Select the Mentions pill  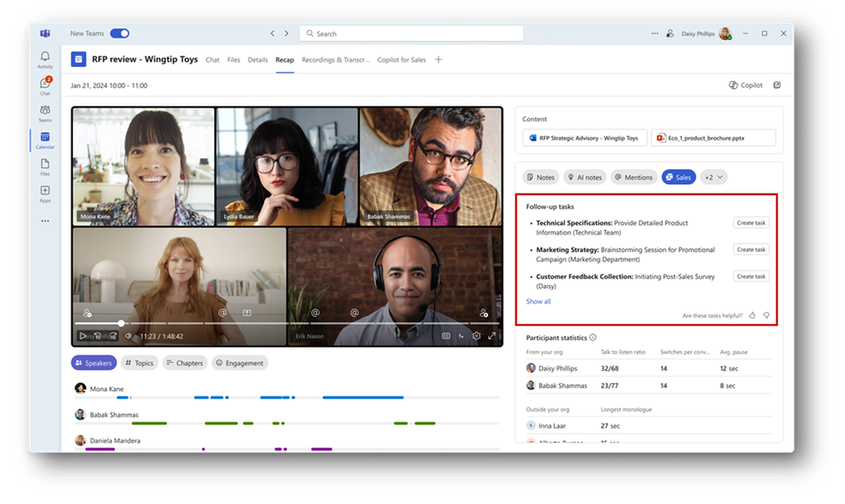(634, 178)
